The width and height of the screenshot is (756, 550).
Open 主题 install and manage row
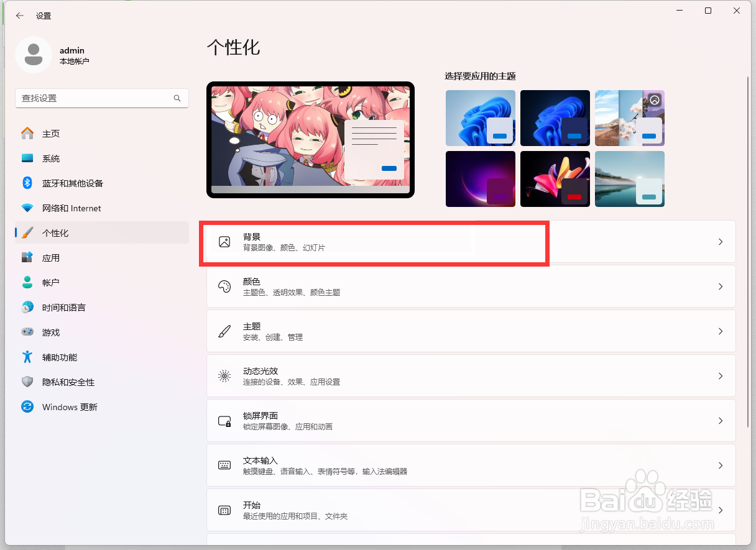click(x=471, y=331)
